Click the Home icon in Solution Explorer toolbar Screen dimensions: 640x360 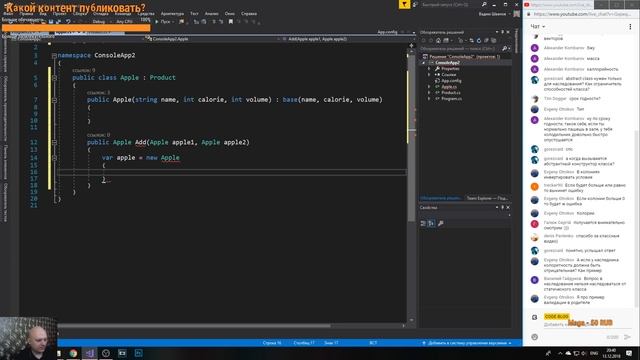click(438, 40)
